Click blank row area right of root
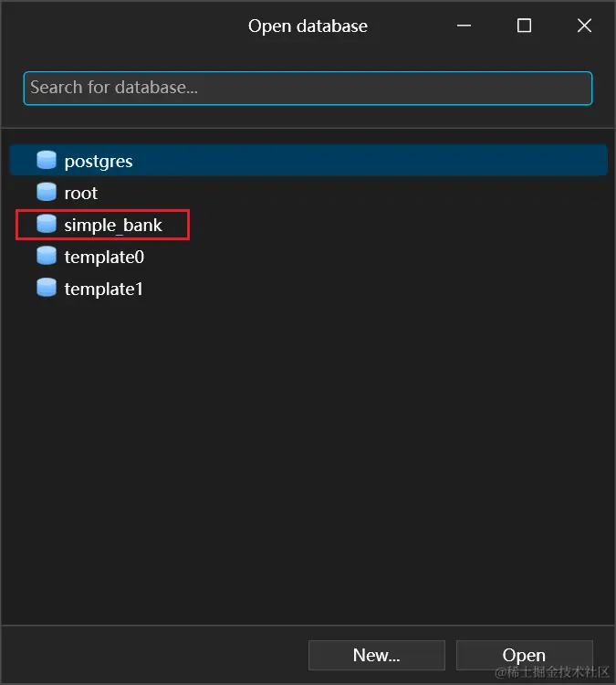This screenshot has height=685, width=616. [365, 194]
